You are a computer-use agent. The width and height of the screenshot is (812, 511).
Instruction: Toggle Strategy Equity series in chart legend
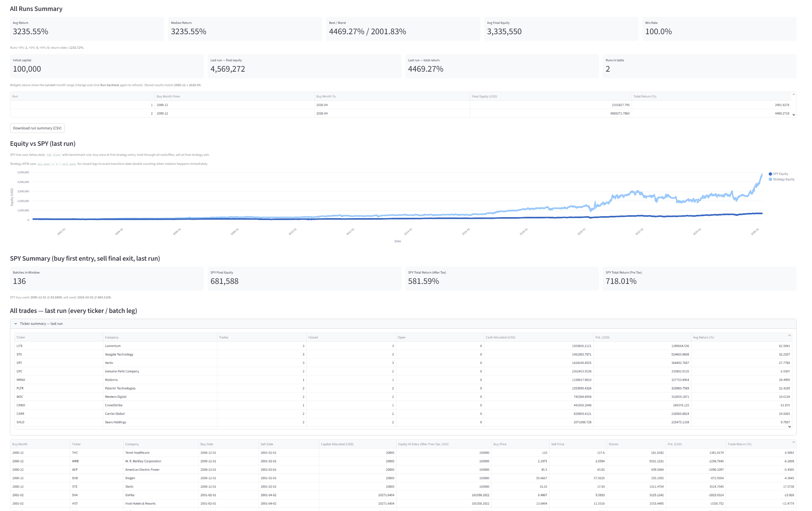point(783,179)
